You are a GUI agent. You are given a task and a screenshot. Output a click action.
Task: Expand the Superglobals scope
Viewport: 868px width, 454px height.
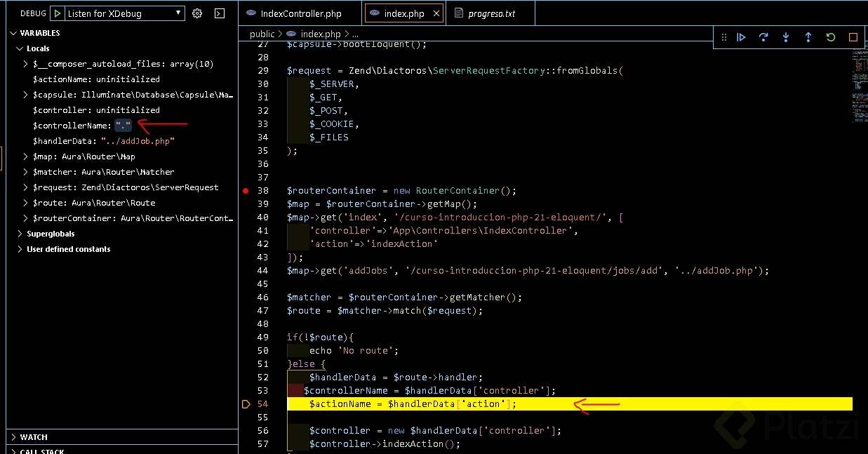point(20,234)
